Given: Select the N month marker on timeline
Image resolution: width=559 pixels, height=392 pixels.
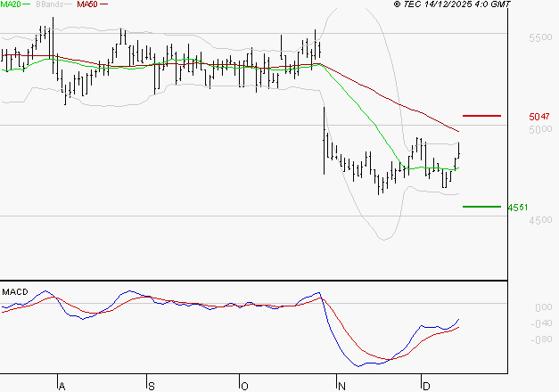Looking at the screenshot, I should point(340,386).
